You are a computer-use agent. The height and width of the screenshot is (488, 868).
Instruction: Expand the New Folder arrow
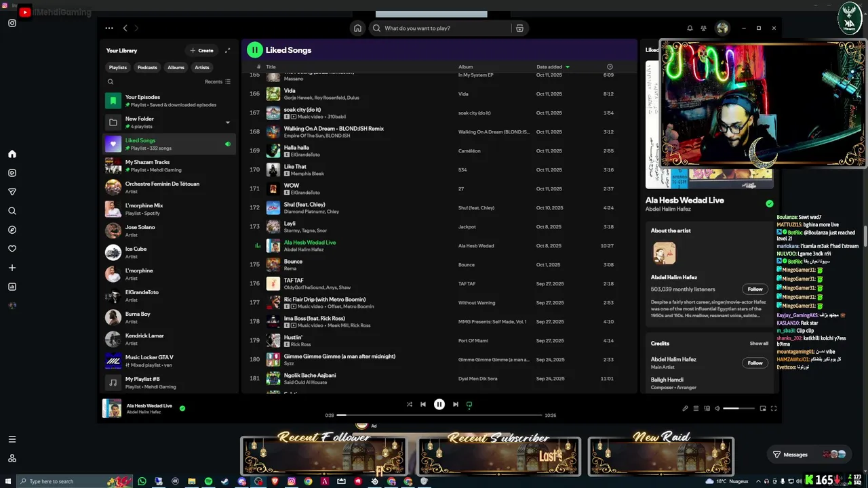pyautogui.click(x=227, y=123)
